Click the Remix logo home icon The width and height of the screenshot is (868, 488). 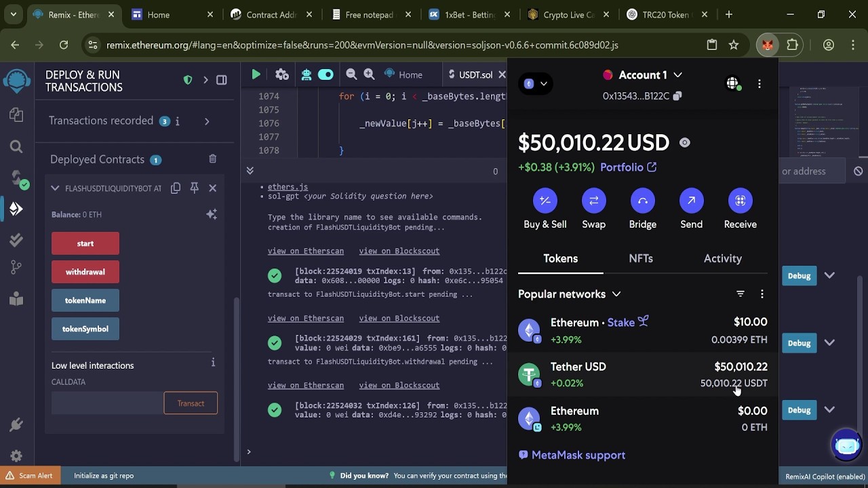click(x=16, y=82)
